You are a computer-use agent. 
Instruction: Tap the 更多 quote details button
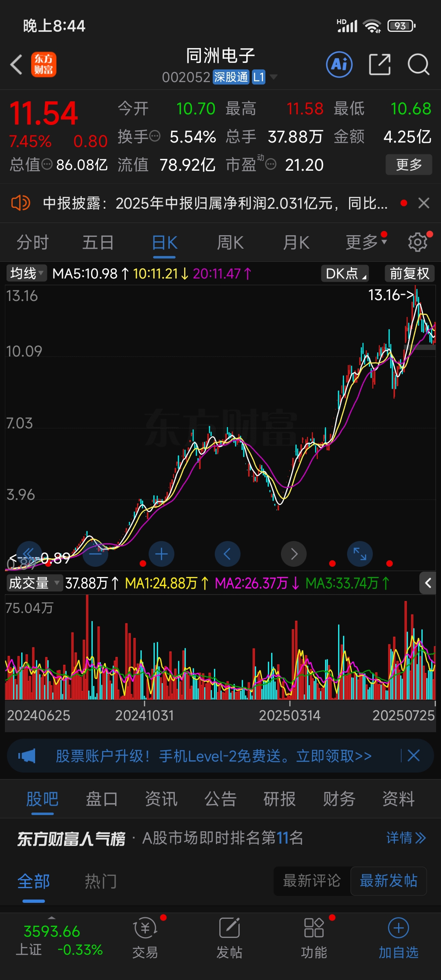pyautogui.click(x=409, y=165)
